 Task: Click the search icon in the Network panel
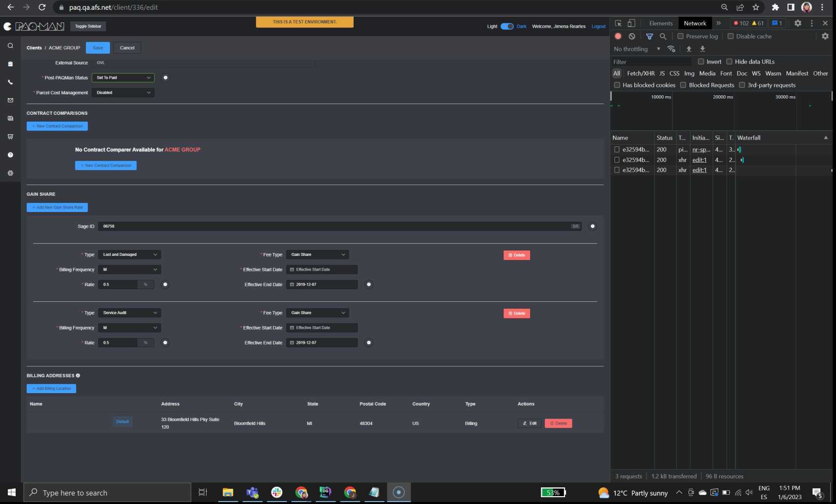(x=663, y=36)
